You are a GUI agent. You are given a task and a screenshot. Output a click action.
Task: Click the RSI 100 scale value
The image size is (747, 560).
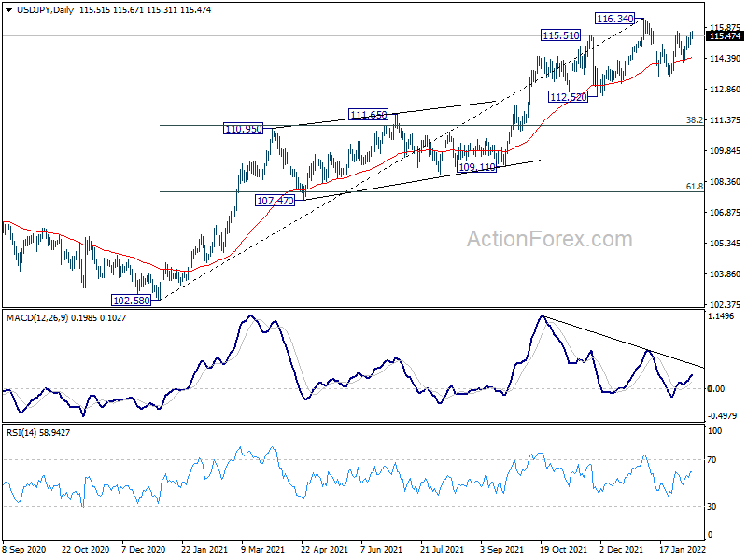coord(715,431)
